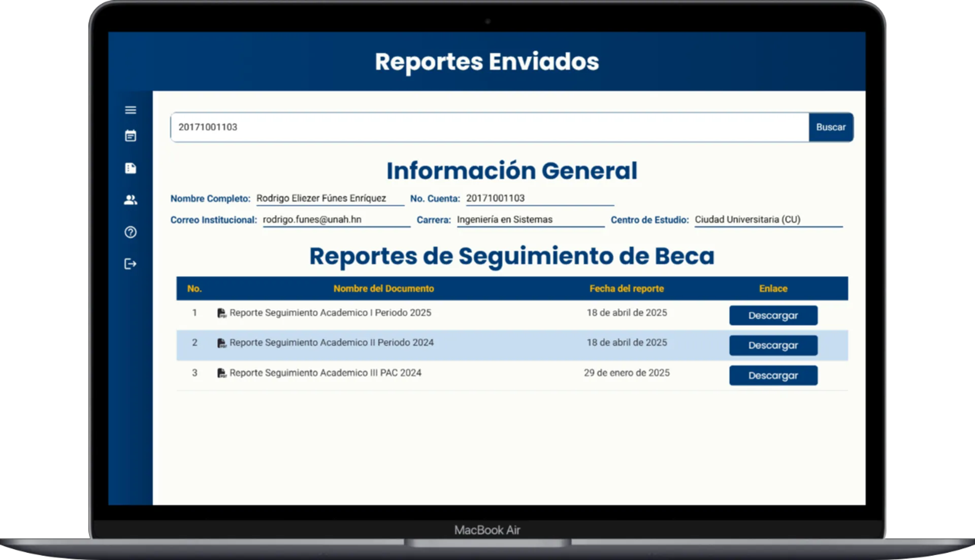The width and height of the screenshot is (975, 560).
Task: Open the hamburger menu in sidebar
Action: pos(131,110)
